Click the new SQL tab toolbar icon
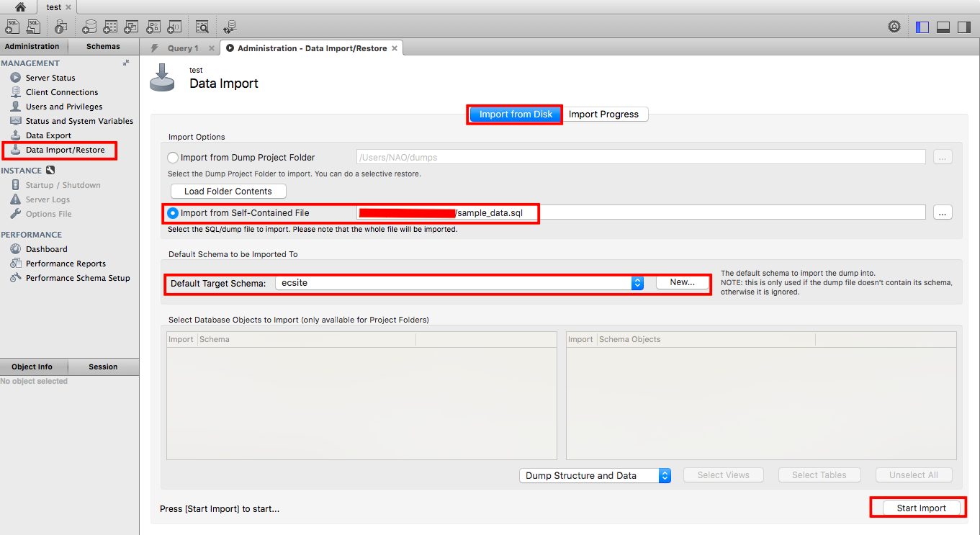980x535 pixels. (x=12, y=27)
